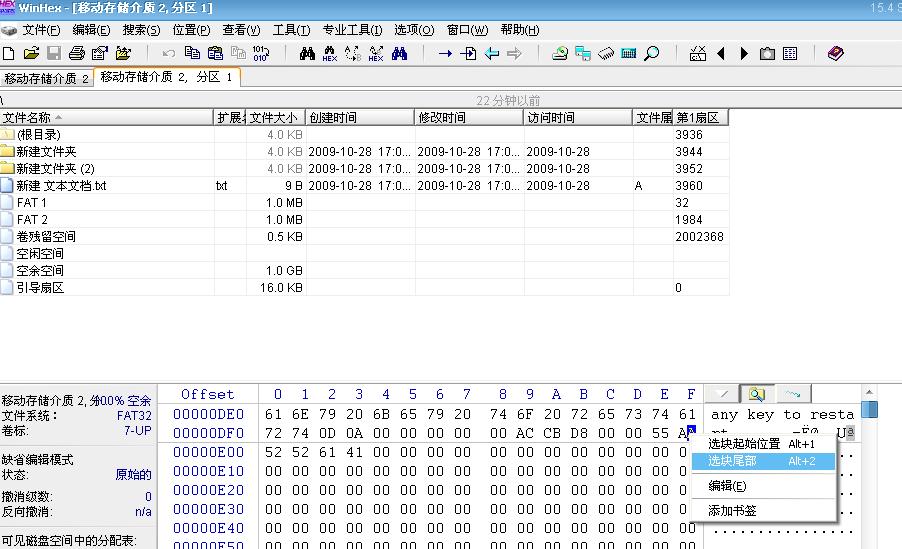The width and height of the screenshot is (902, 549).
Task: Open the 编辑(E) menu
Action: coord(91,30)
